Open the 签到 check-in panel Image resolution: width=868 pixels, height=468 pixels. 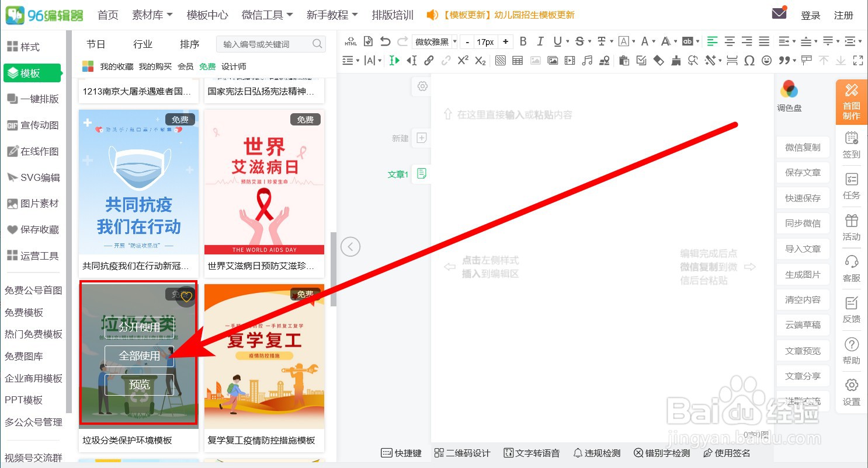pyautogui.click(x=852, y=145)
